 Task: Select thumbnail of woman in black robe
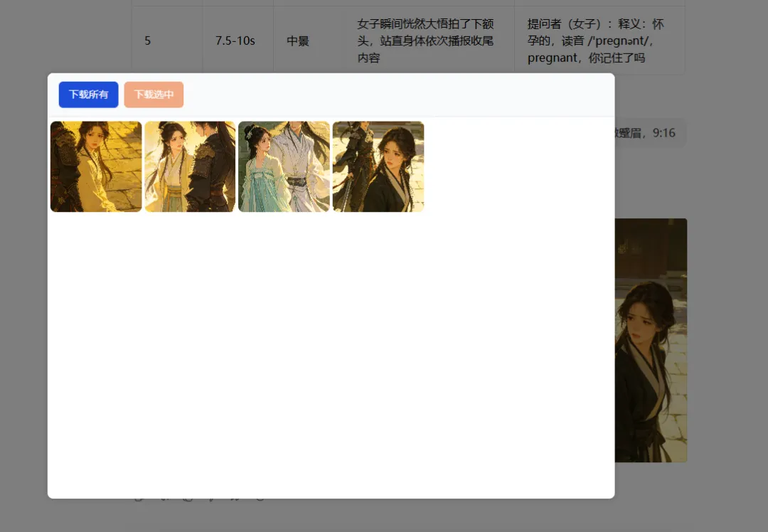pos(378,166)
